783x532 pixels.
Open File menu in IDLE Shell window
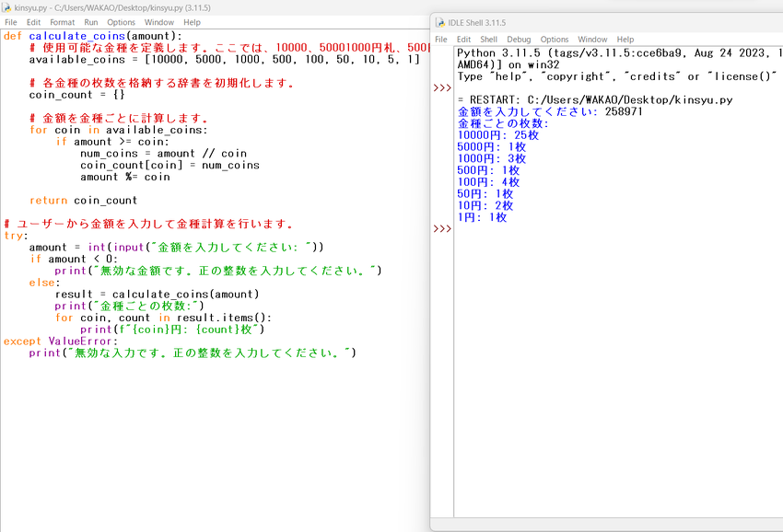click(441, 40)
